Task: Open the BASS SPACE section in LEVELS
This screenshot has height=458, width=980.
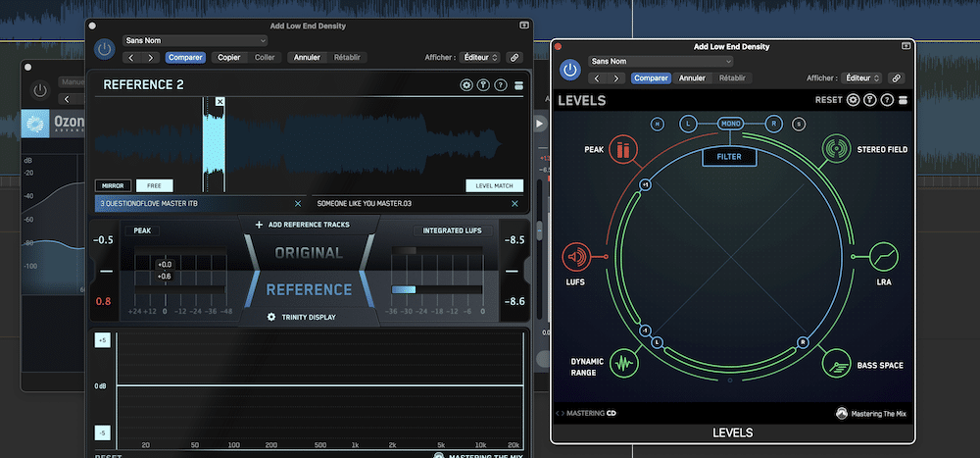Action: click(x=836, y=364)
